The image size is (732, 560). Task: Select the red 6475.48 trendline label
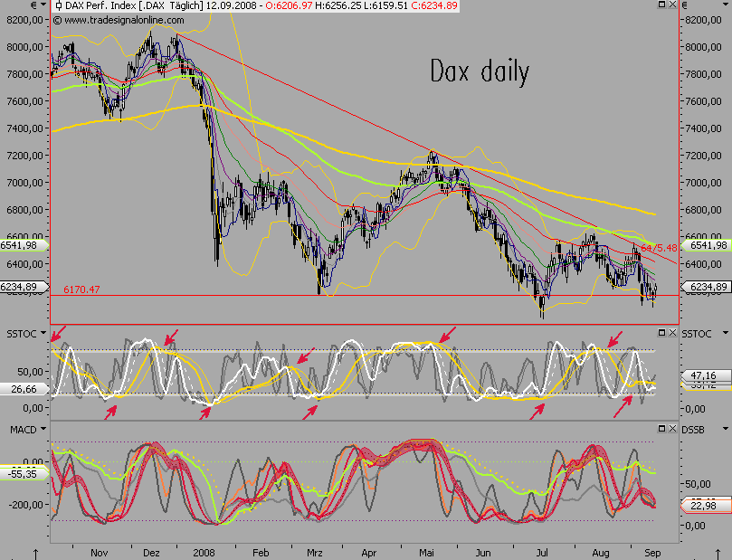tap(658, 248)
